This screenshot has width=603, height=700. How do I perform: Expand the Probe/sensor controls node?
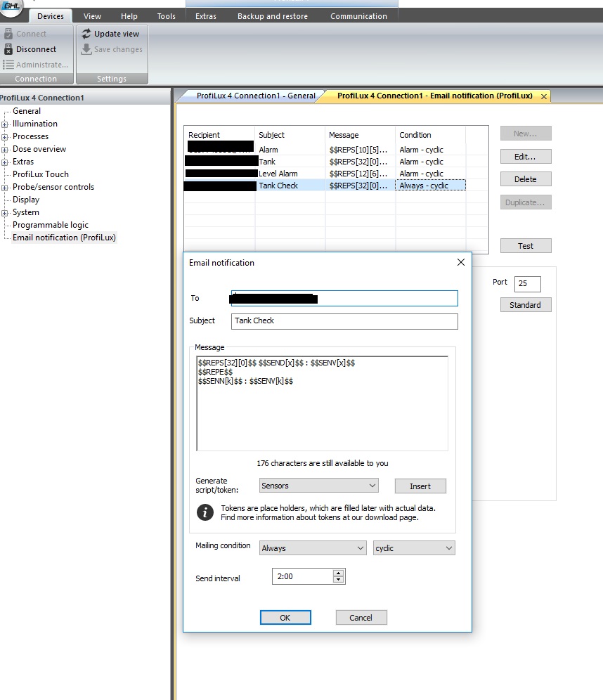pos(4,188)
